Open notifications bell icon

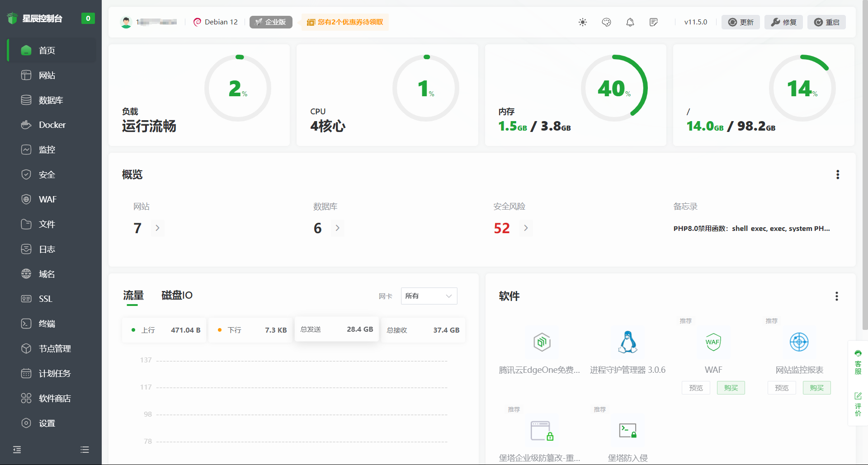(x=630, y=22)
